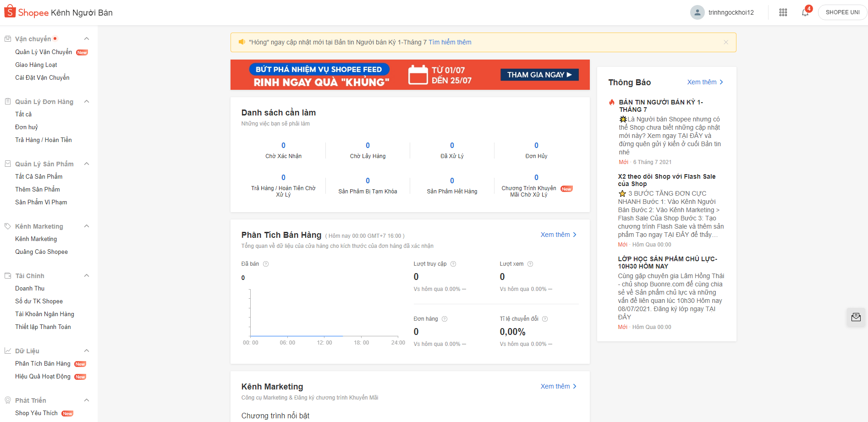Click the Shopee logo icon
The height and width of the screenshot is (422, 868).
point(10,11)
